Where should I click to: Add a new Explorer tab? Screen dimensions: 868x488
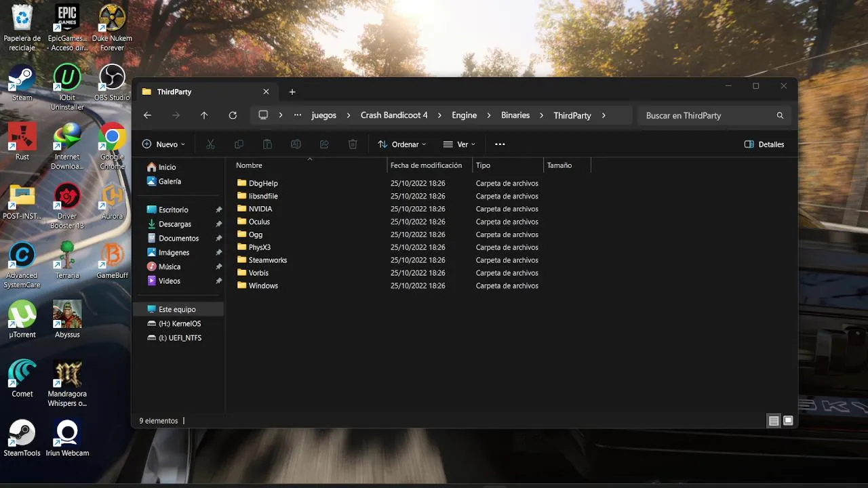292,91
